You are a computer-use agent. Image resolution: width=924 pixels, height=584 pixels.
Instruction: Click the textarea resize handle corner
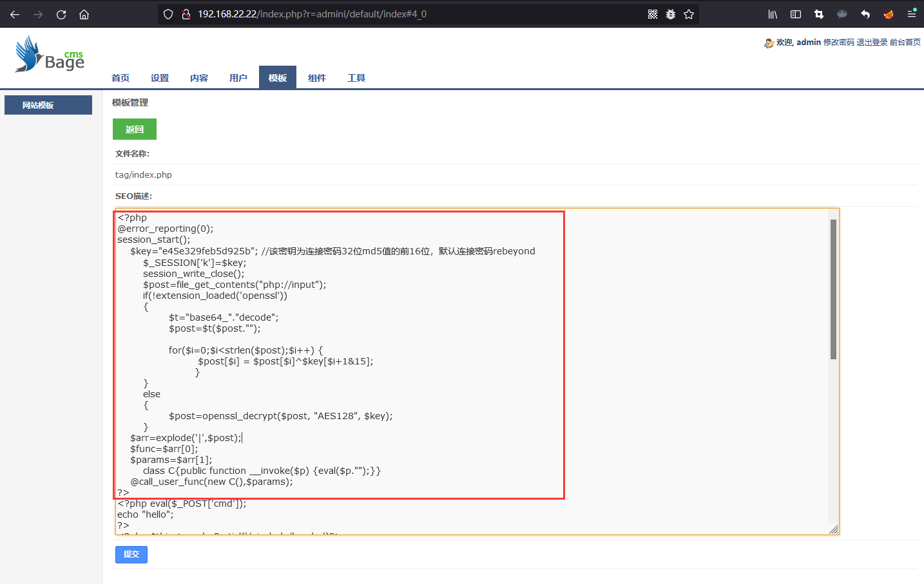click(834, 529)
